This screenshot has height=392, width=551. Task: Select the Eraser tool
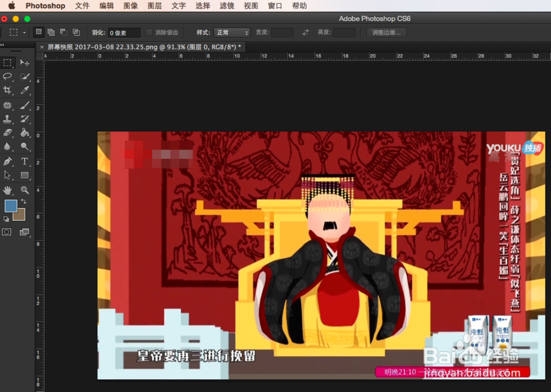pos(8,133)
